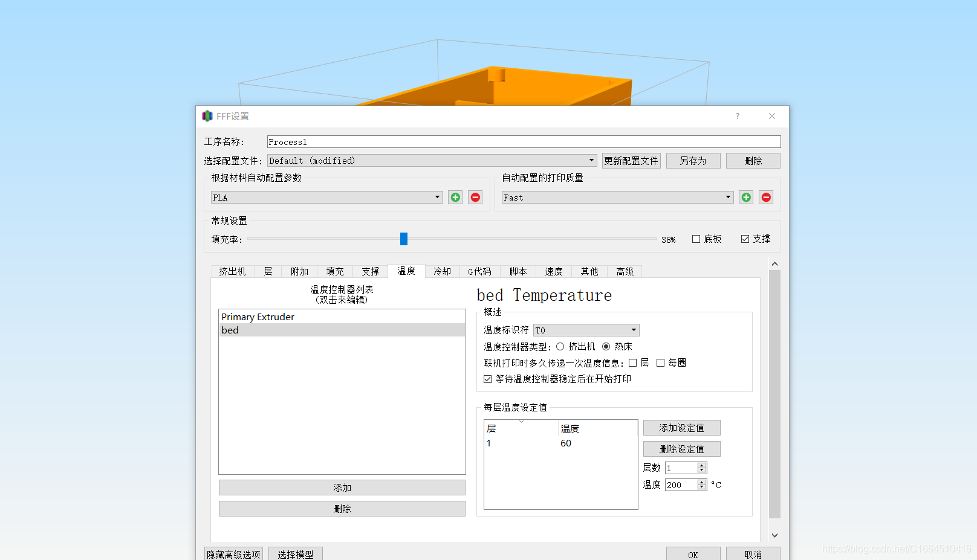Click the vertical scrollbar thumb of the settings panel
Screen dimensions: 977x560
774,394
